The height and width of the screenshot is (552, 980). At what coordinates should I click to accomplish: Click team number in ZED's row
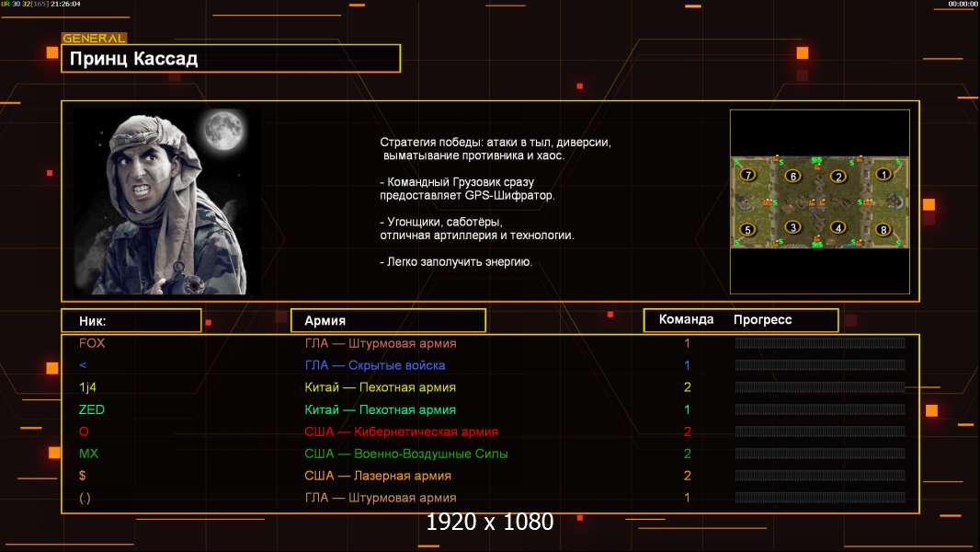tap(687, 409)
